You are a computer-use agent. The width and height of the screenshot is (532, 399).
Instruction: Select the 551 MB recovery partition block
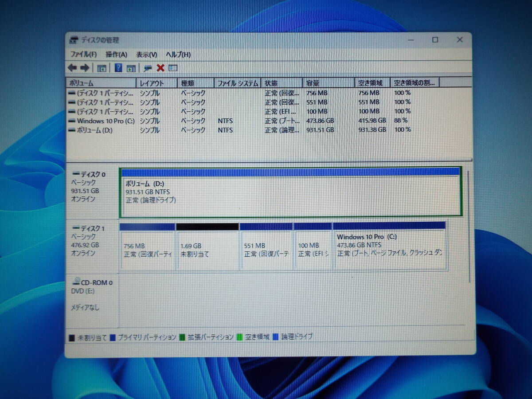(x=266, y=246)
